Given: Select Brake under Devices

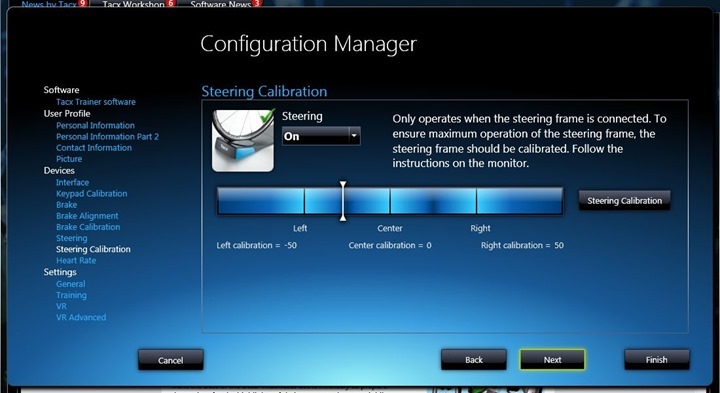Looking at the screenshot, I should [67, 205].
